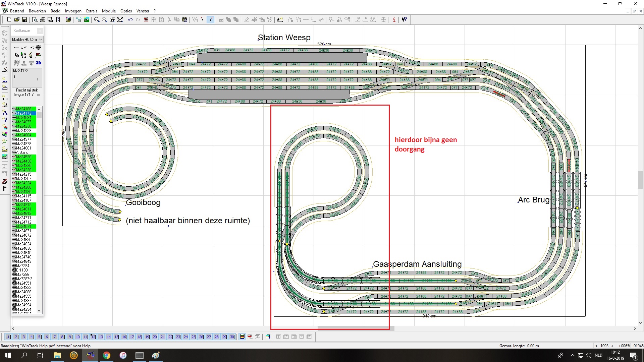Screen dimensions: 644x362
Task: Open the Extra's menu
Action: tap(92, 11)
